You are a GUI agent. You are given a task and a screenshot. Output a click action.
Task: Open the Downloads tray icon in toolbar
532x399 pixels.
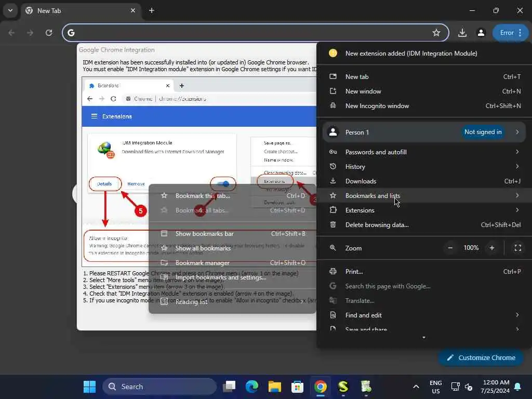pyautogui.click(x=462, y=33)
